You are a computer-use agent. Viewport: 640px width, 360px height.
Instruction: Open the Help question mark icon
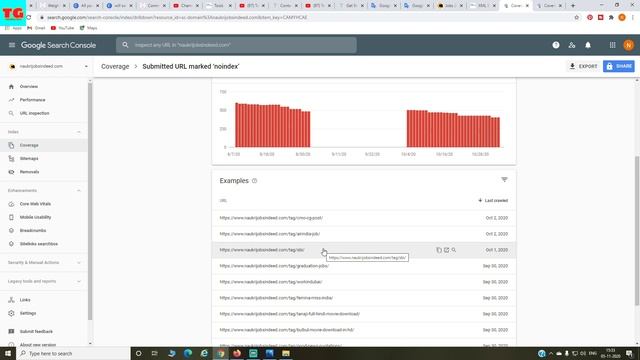point(556,45)
